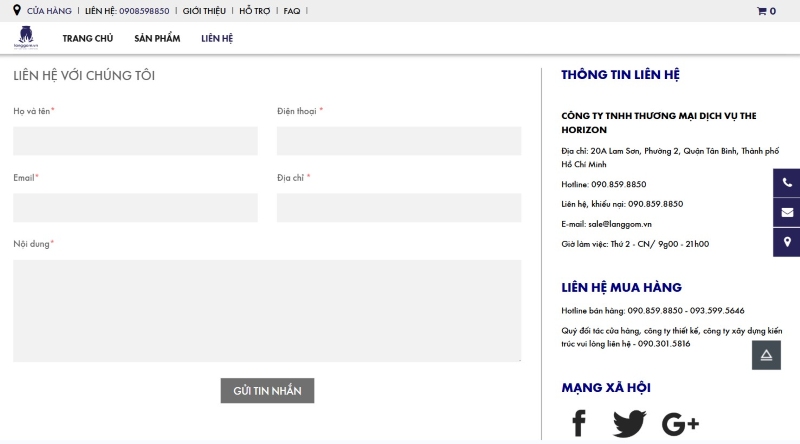Focus the Họ và tên input field

(x=135, y=141)
